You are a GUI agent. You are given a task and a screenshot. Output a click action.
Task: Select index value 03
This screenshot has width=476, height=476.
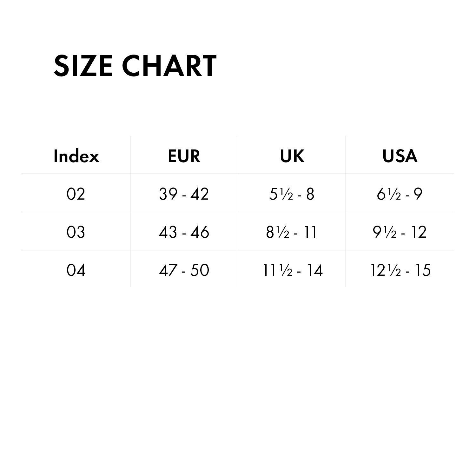click(x=76, y=232)
